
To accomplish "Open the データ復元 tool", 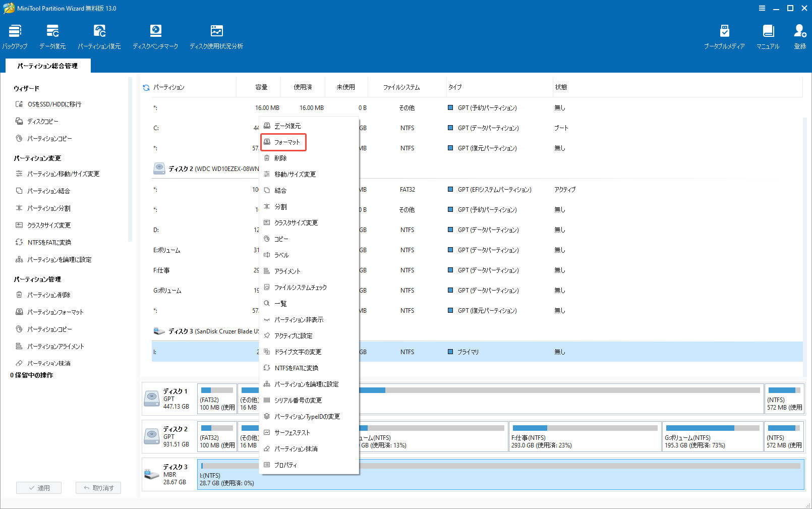I will tap(52, 35).
